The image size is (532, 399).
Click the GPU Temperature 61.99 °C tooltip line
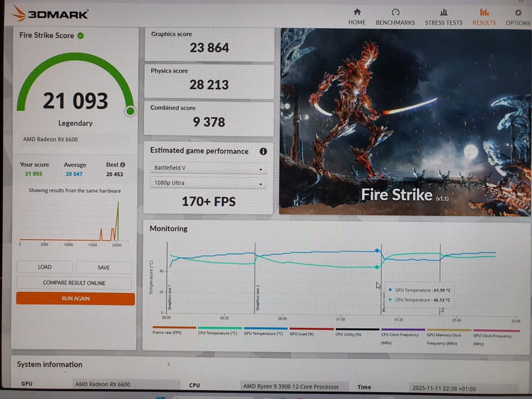point(420,290)
